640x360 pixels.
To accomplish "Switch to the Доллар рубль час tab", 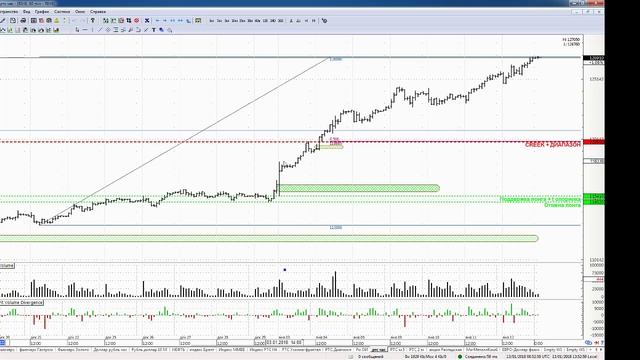I will pyautogui.click(x=110, y=350).
